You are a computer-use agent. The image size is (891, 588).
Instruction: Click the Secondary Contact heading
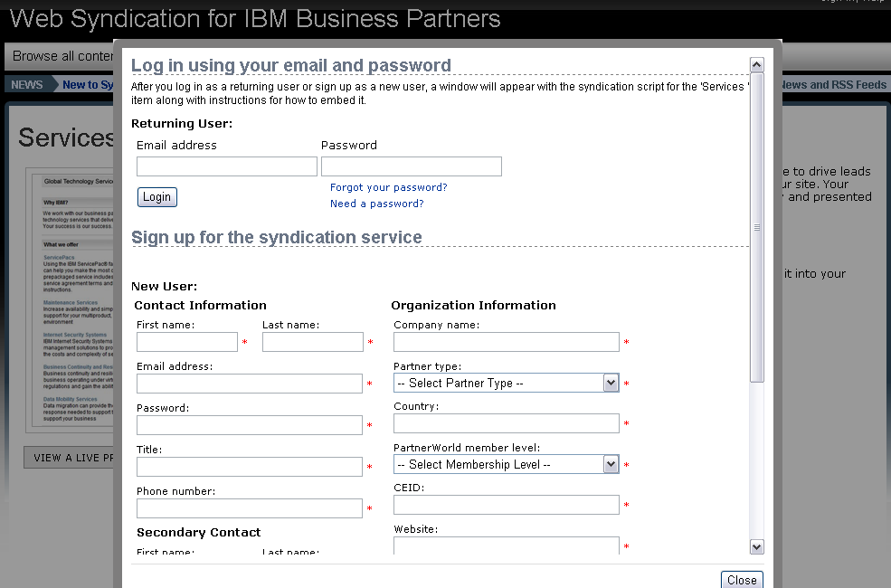[x=198, y=532]
